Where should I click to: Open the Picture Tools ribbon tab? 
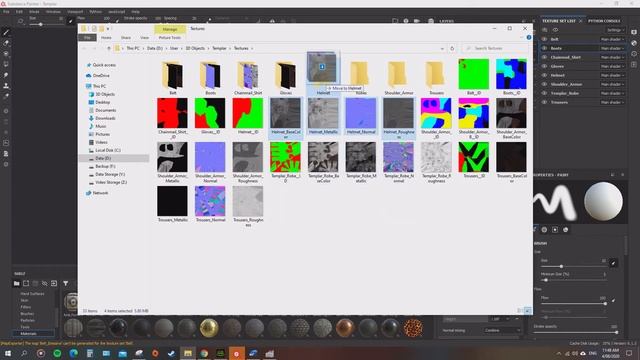170,38
